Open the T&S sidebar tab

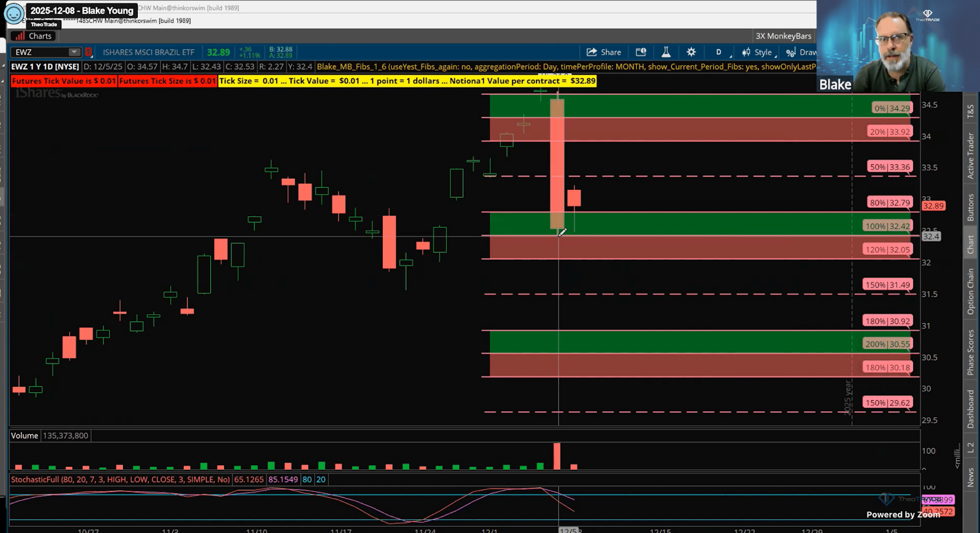pos(970,111)
